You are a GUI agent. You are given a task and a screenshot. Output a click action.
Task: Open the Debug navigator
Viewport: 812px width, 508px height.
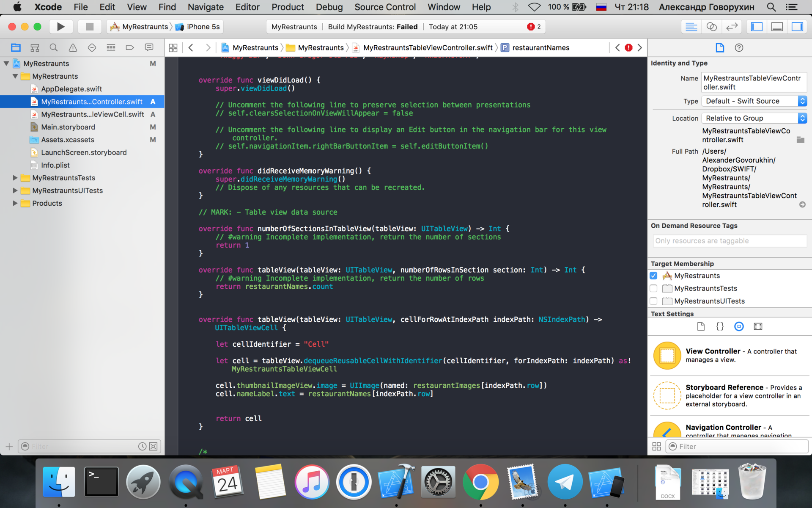click(111, 47)
